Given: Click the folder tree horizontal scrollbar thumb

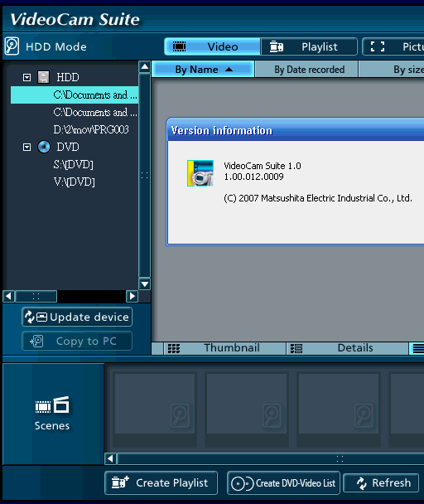Looking at the screenshot, I should point(36,296).
